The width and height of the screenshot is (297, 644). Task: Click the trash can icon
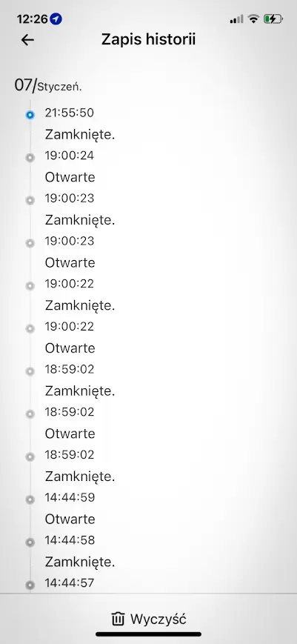pos(118,619)
